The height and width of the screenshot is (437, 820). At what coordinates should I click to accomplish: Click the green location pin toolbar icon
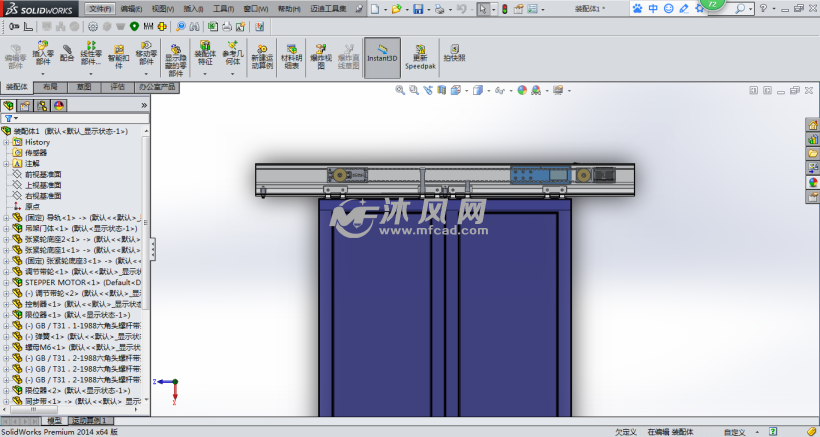(x=134, y=27)
